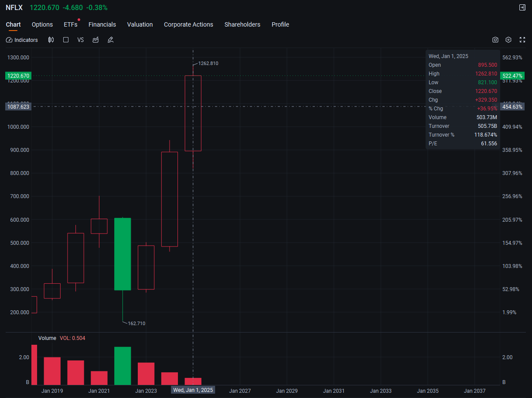Click the green 2022 volume bar
The width and height of the screenshot is (532, 398).
tap(123, 366)
